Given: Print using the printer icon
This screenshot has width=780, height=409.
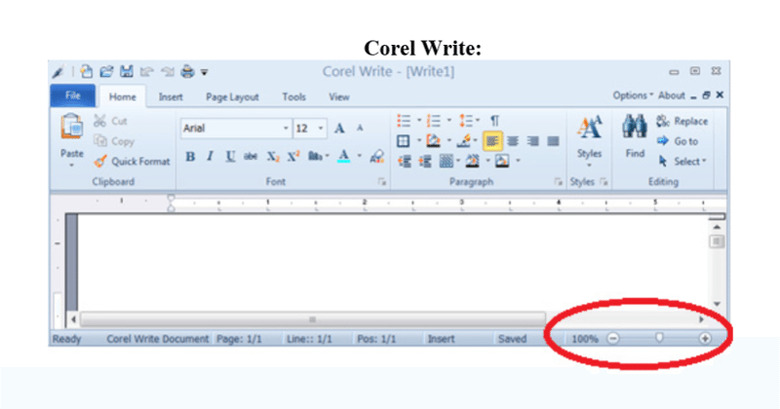Looking at the screenshot, I should click(188, 72).
